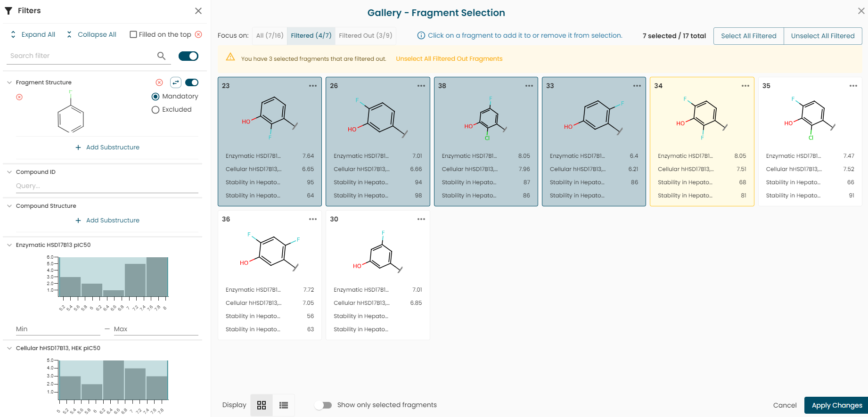Open options menu for fragment 23
Viewport: 868px width, 417px height.
(x=313, y=86)
